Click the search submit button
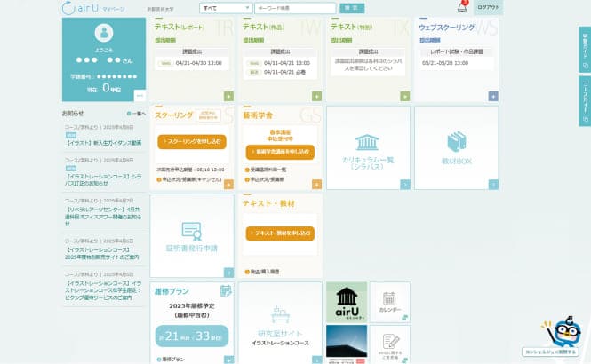Viewport: 591px width, 364px height. (x=352, y=8)
